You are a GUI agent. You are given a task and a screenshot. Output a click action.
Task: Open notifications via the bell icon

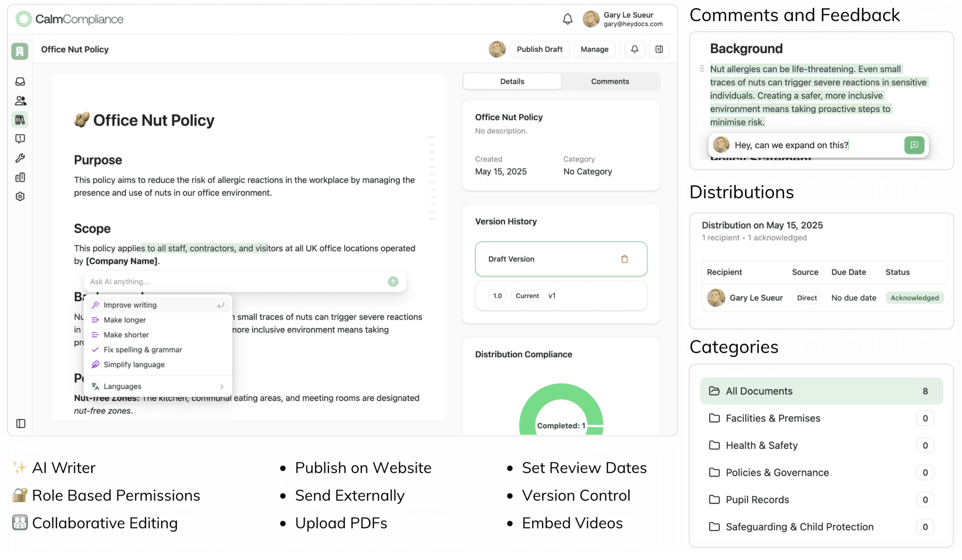tap(568, 19)
